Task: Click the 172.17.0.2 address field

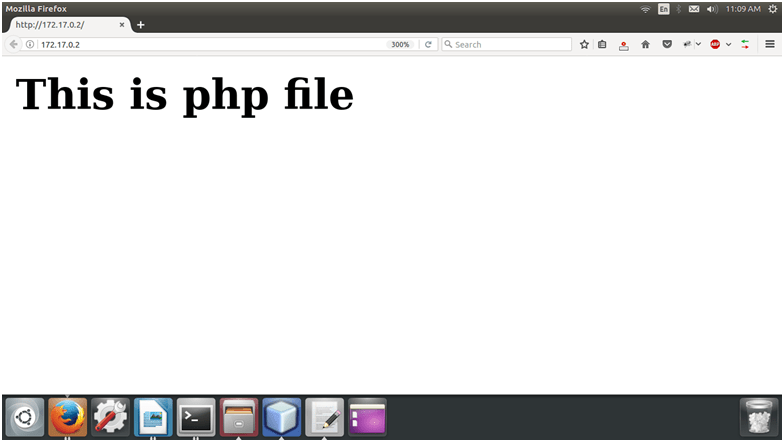Action: click(210, 44)
